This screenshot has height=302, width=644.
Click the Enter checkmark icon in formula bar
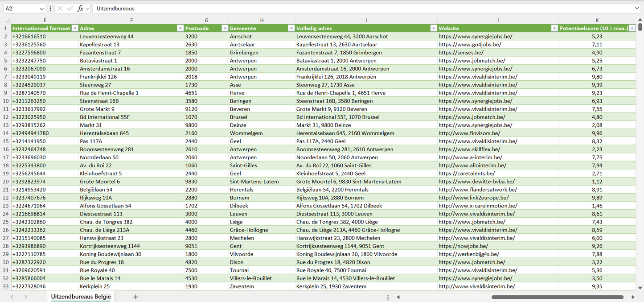(70, 8)
